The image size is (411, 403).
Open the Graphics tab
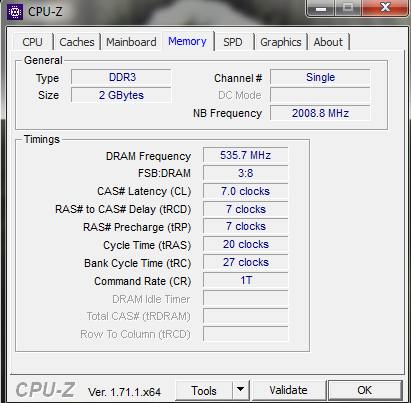point(281,42)
